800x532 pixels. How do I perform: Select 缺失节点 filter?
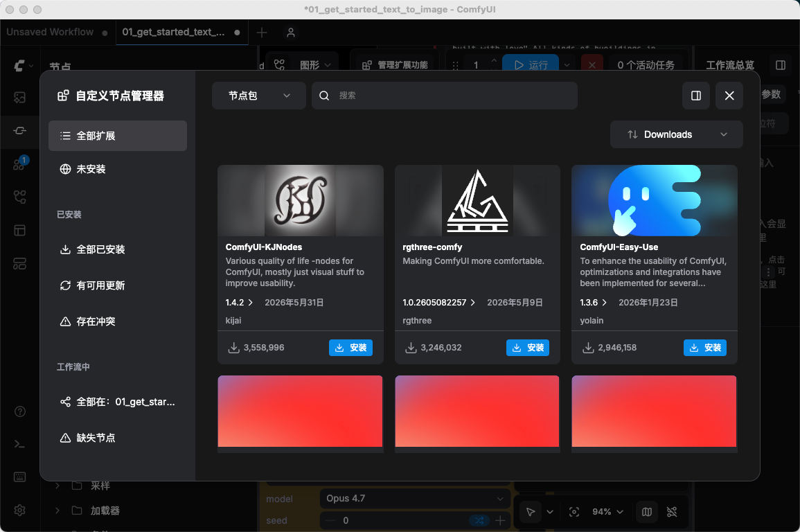pyautogui.click(x=118, y=438)
